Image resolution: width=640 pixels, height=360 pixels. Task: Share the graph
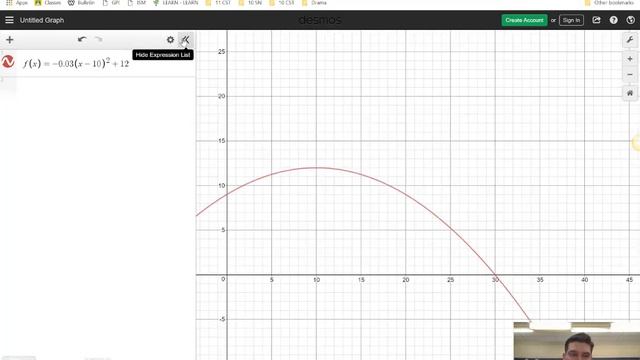(x=596, y=20)
